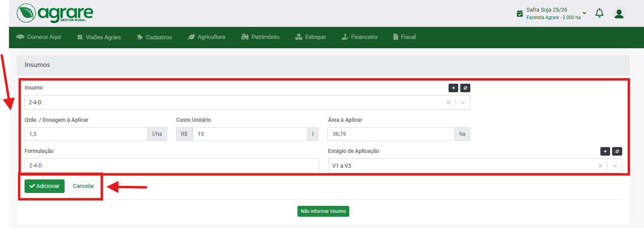Open the notifications bell
The image size is (644, 228).
point(600,13)
